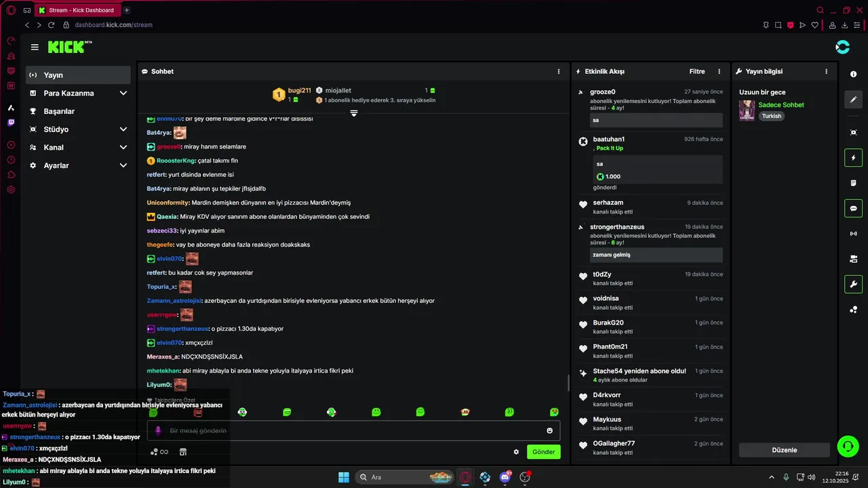Click the points infinity icon below chat
The height and width of the screenshot is (488, 868).
159,452
